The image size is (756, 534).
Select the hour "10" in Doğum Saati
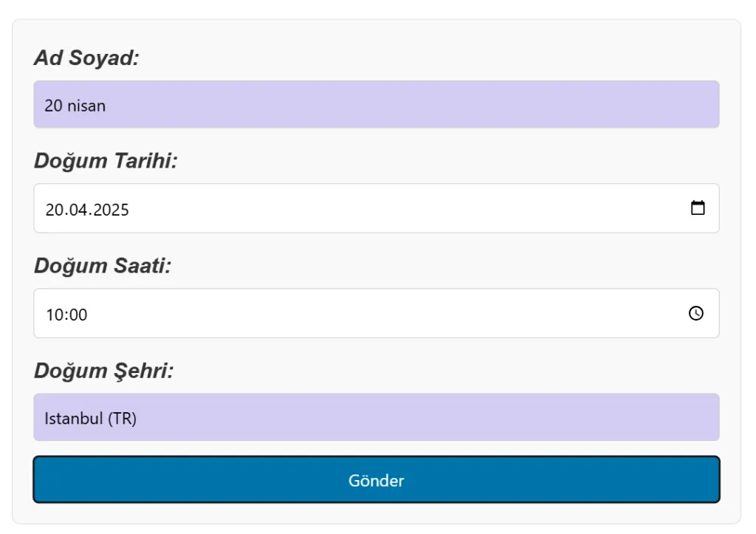pos(54,315)
